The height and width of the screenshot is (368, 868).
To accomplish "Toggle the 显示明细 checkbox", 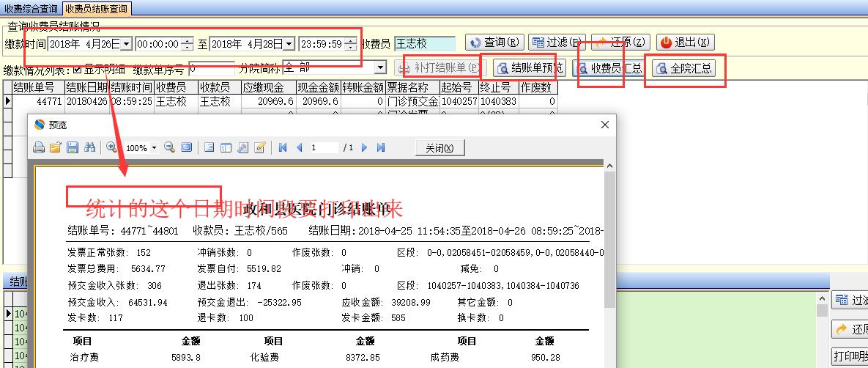I will 78,69.
